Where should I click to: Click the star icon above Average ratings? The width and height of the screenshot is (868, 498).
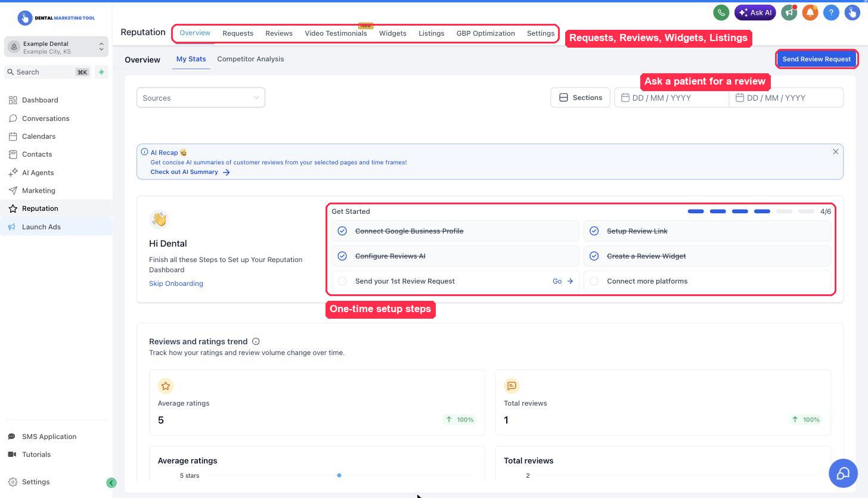(x=166, y=386)
